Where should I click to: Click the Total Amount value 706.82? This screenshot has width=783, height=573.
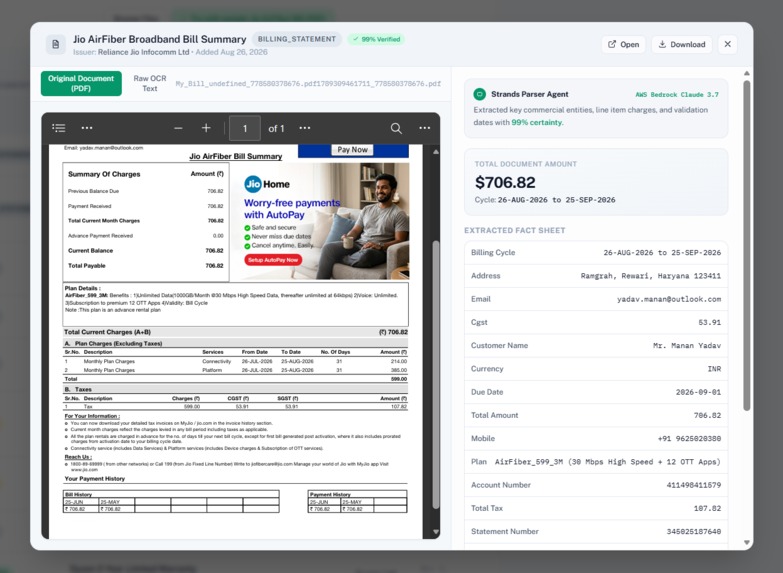pos(707,415)
